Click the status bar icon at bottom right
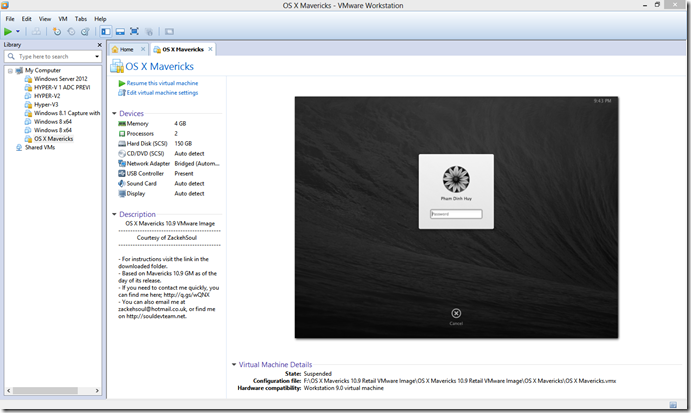 click(673, 405)
